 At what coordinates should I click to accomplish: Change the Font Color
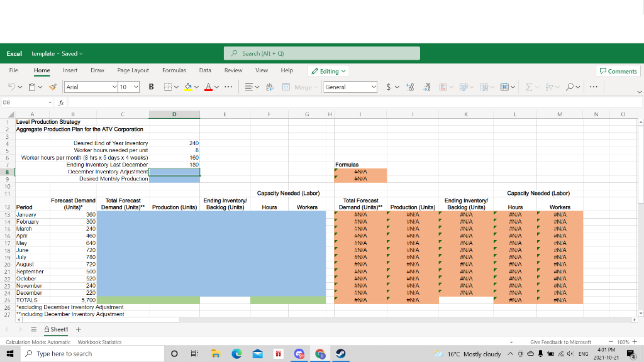208,87
